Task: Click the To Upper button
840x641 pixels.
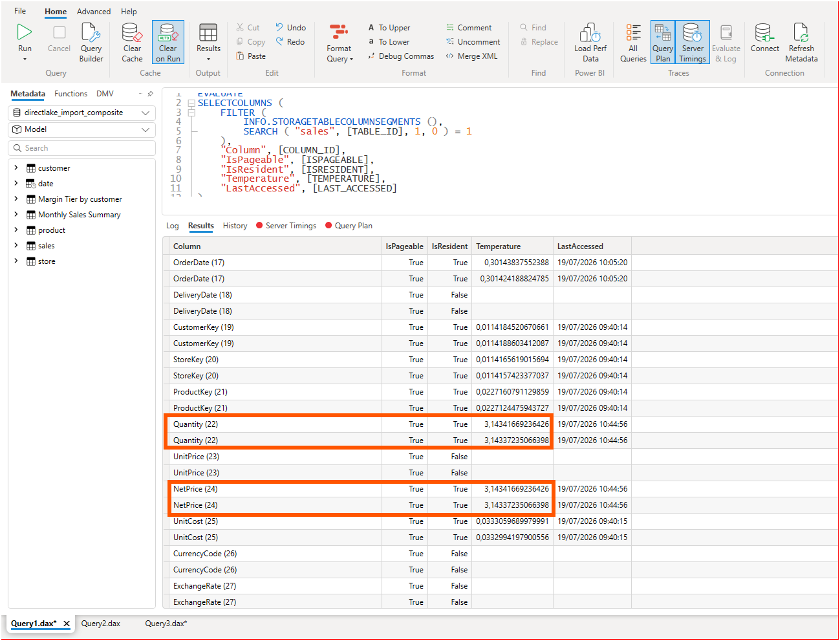Action: 389,28
